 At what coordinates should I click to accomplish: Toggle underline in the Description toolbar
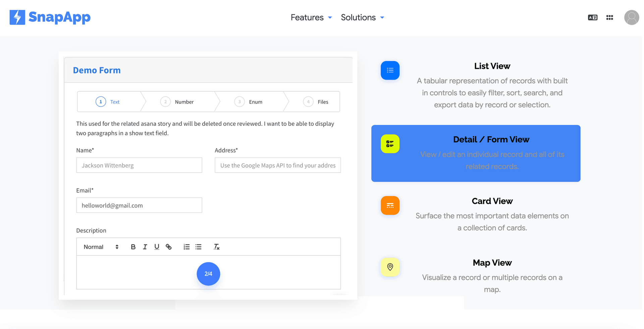click(x=157, y=247)
